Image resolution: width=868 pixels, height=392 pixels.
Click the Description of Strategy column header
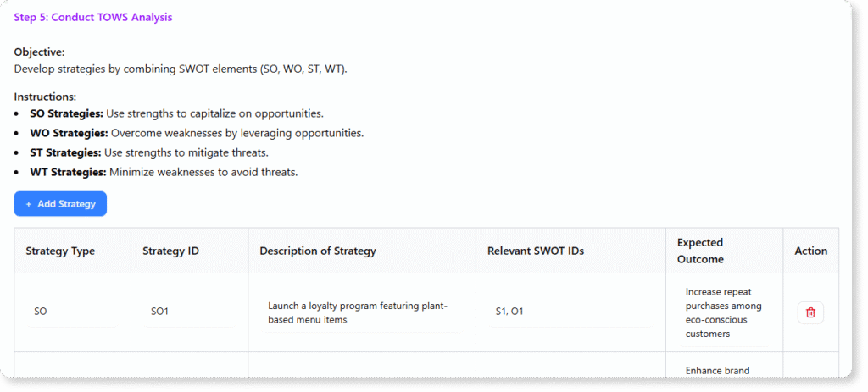318,251
